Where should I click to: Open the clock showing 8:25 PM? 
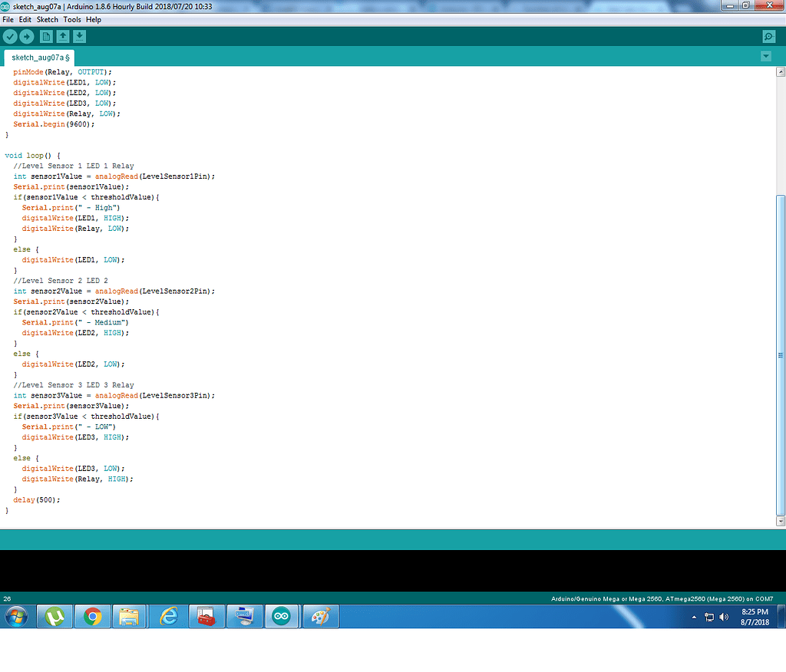(x=755, y=617)
